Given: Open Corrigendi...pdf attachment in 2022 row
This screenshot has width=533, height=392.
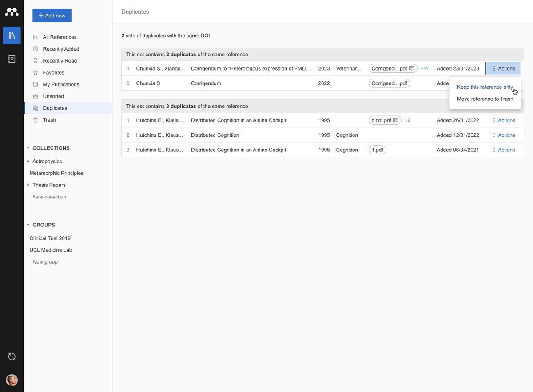Looking at the screenshot, I should pos(389,83).
